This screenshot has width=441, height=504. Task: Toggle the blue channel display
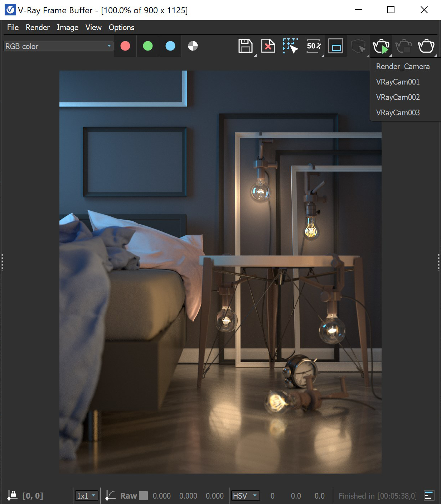pos(170,46)
